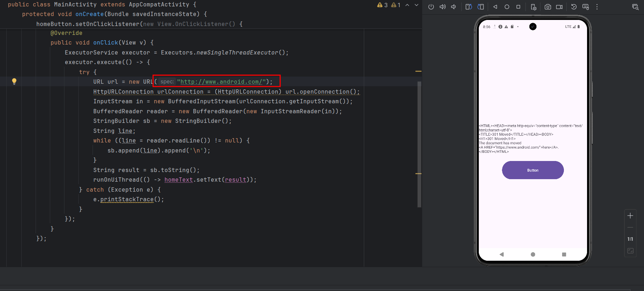Click the LTE indicator on the phone
Viewport: 644px width, 291px height.
point(568,27)
